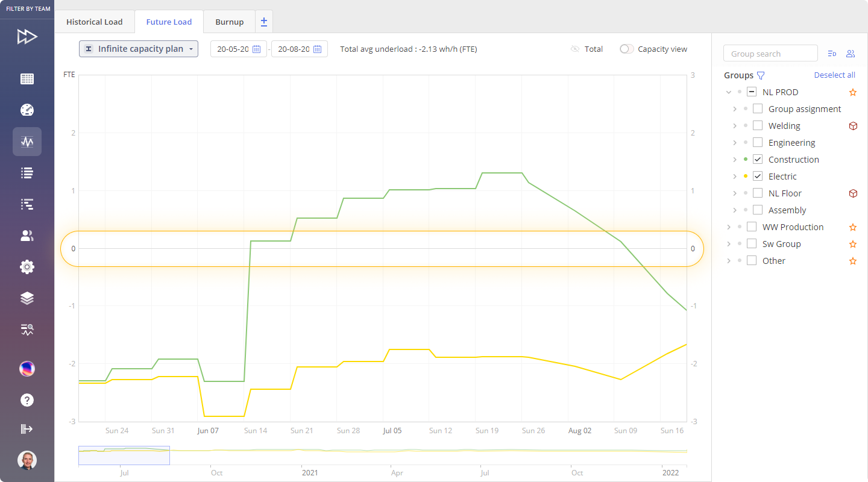Open the people/resources sidebar icon
Viewport: 868px width, 482px height.
[x=27, y=236]
